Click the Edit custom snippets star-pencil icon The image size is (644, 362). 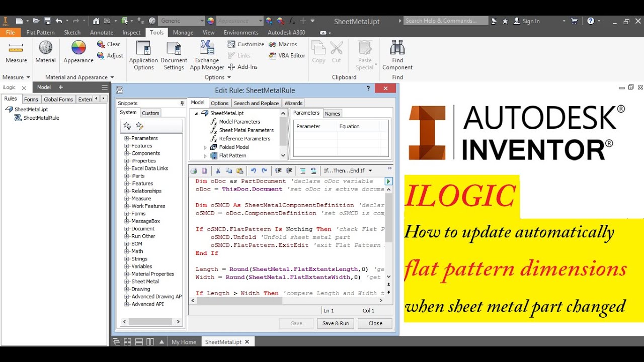tap(139, 126)
